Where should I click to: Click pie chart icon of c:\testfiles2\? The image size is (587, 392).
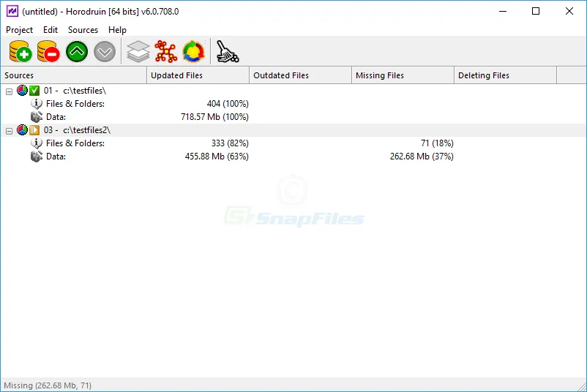(x=23, y=129)
